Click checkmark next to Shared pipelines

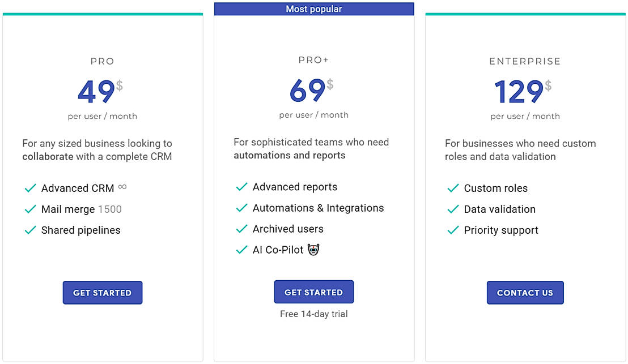[31, 230]
